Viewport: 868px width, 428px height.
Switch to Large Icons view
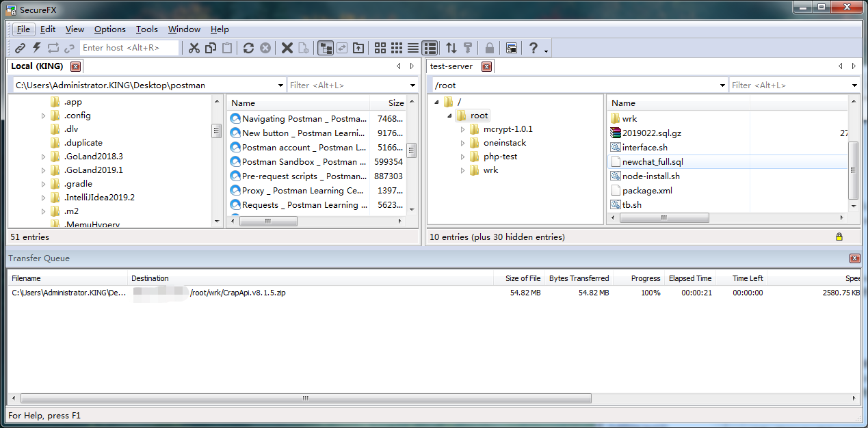pos(380,48)
